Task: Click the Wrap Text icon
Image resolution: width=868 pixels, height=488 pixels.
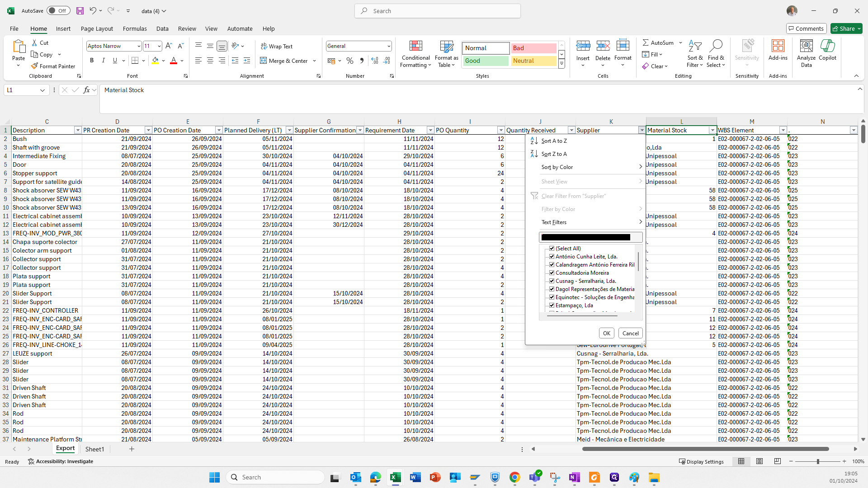Action: (x=264, y=46)
